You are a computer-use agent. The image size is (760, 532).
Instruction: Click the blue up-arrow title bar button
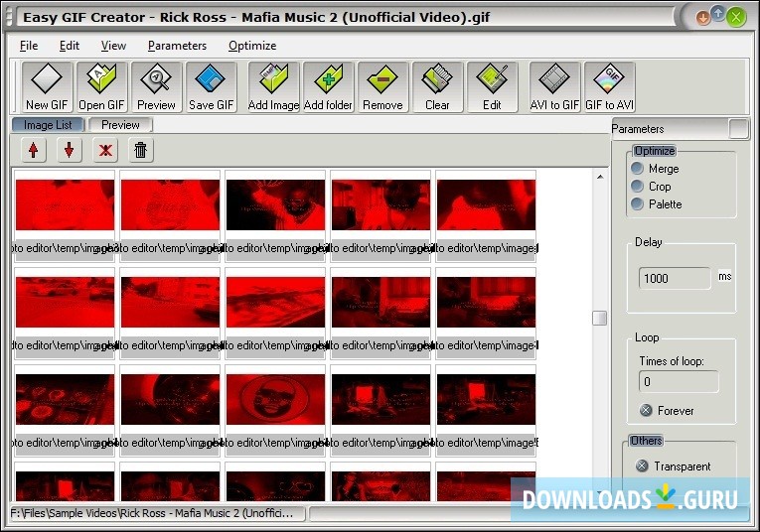718,14
